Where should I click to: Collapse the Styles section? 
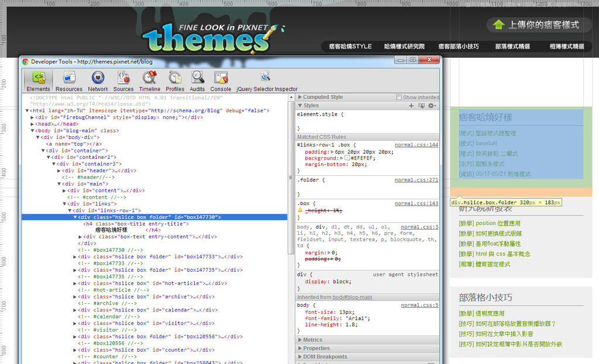point(300,106)
